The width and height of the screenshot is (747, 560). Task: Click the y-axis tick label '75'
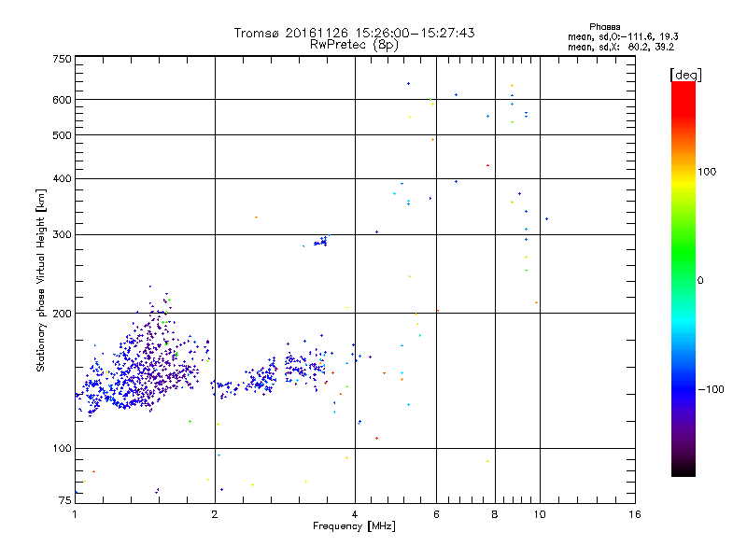click(x=65, y=500)
